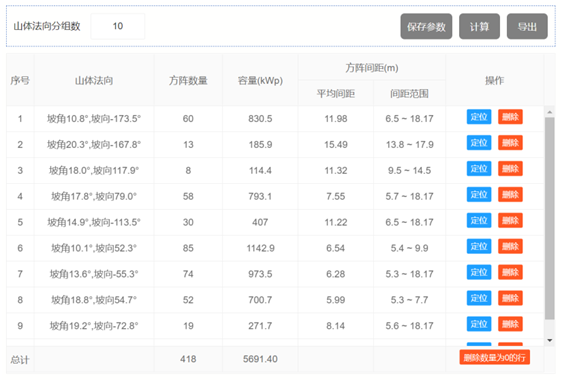Viewport: 562px width, 382px height.
Task: Click 定位 in row 3
Action: 479,169
